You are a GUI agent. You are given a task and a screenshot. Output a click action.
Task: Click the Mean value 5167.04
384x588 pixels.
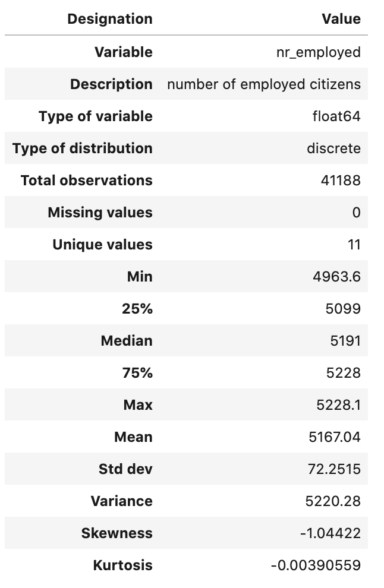pyautogui.click(x=335, y=437)
